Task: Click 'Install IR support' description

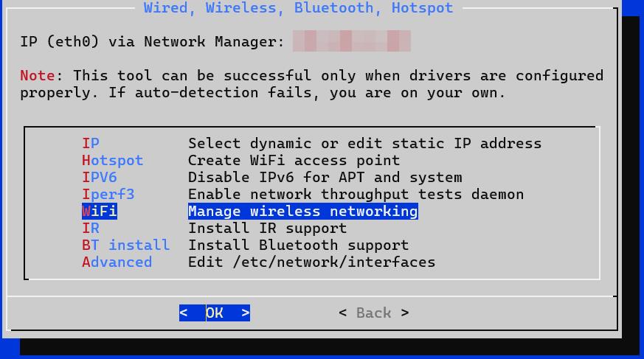Action: pos(267,228)
